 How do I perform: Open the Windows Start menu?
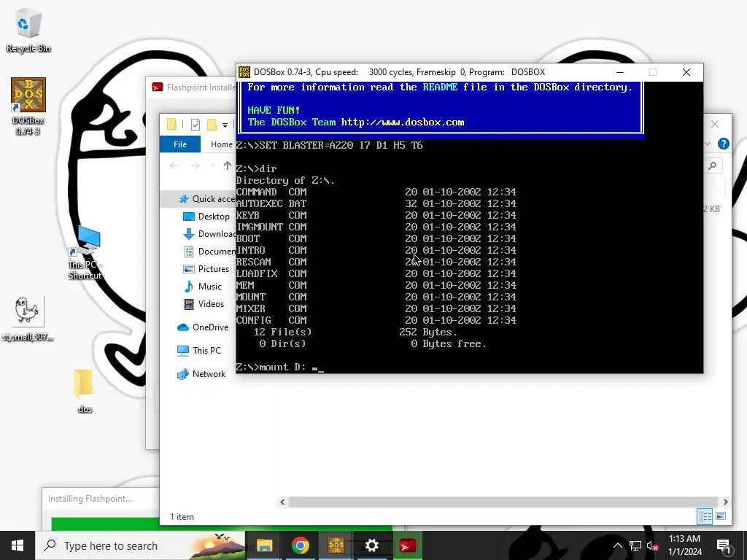[18, 545]
